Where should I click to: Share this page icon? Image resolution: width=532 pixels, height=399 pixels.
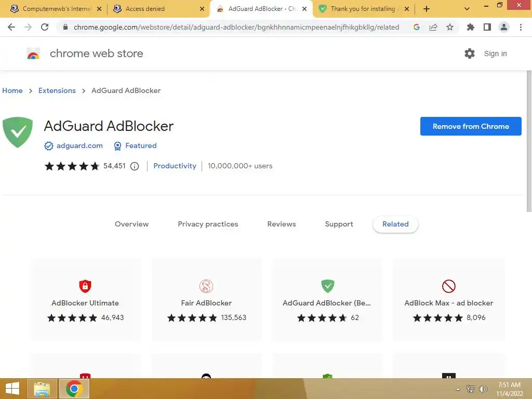pos(433,27)
